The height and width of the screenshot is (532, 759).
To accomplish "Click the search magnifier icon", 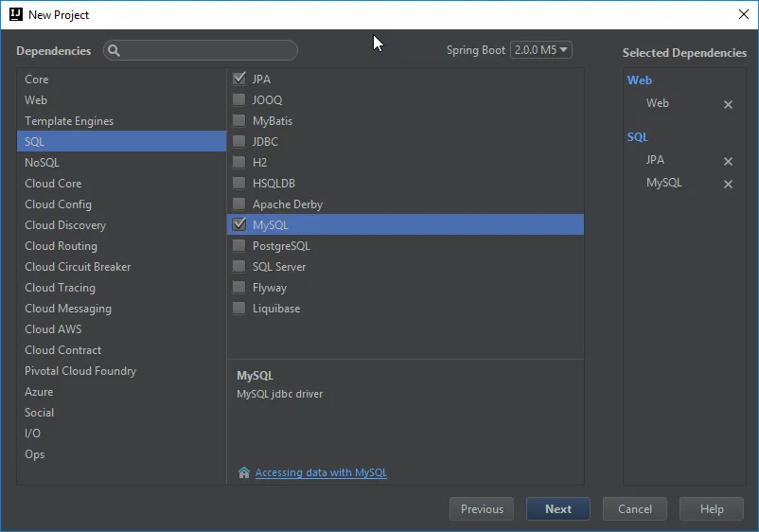I will click(114, 50).
